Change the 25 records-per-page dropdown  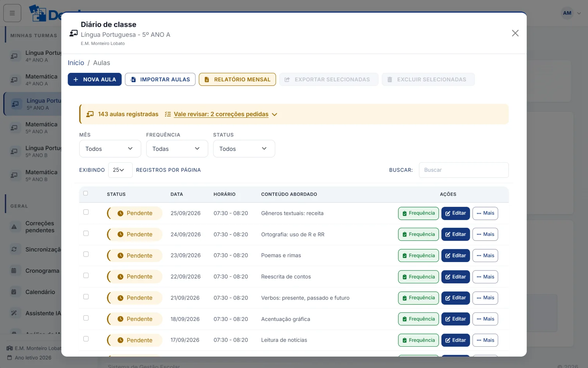pyautogui.click(x=120, y=170)
